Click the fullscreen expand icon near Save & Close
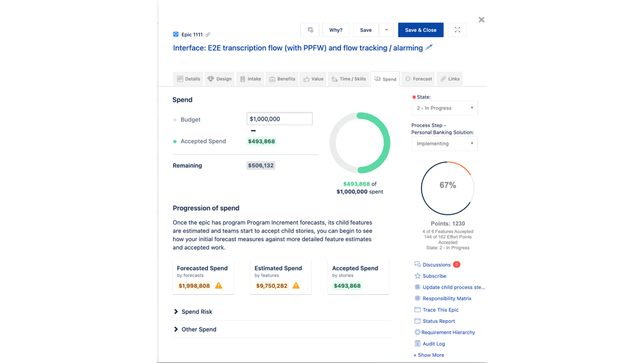 (x=457, y=29)
